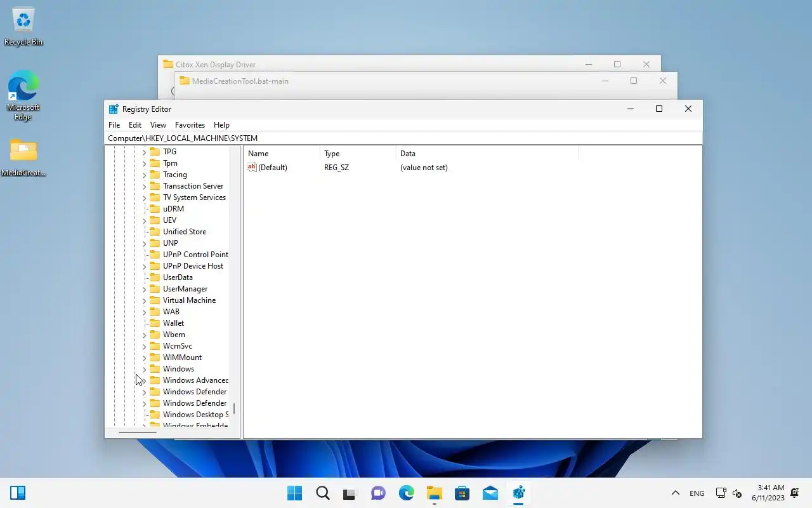Click the registry path address bar
The height and width of the screenshot is (508, 812).
click(x=403, y=138)
